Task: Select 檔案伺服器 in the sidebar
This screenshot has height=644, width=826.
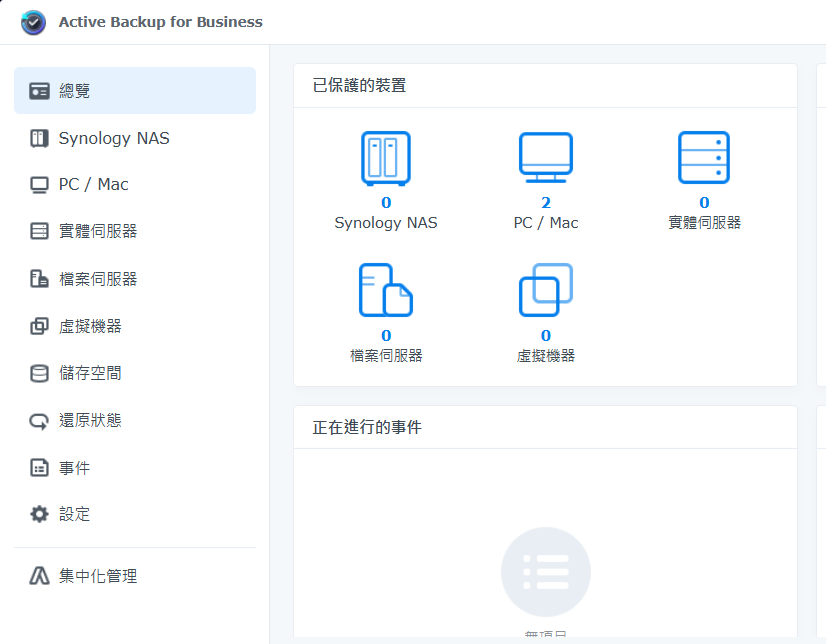Action: coord(135,278)
